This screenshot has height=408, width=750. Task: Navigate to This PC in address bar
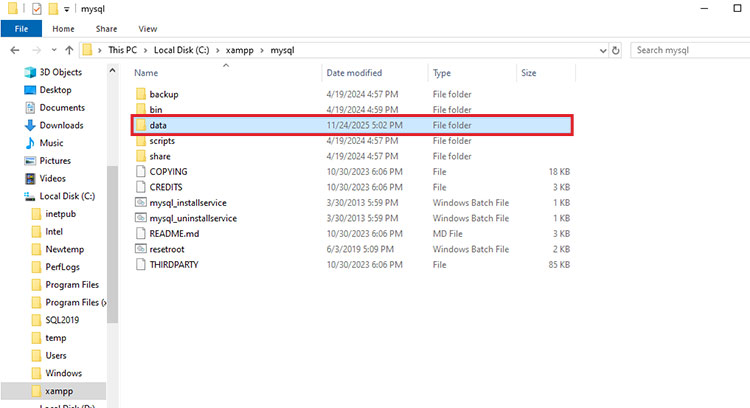(x=122, y=50)
